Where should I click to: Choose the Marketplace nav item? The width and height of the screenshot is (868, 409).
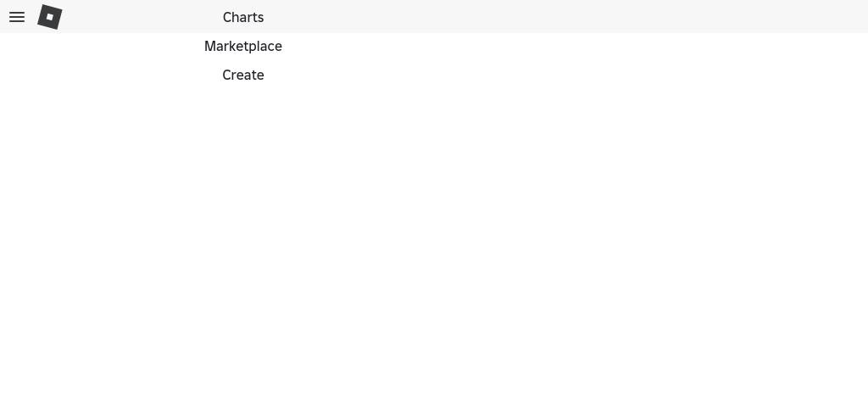pos(243,46)
